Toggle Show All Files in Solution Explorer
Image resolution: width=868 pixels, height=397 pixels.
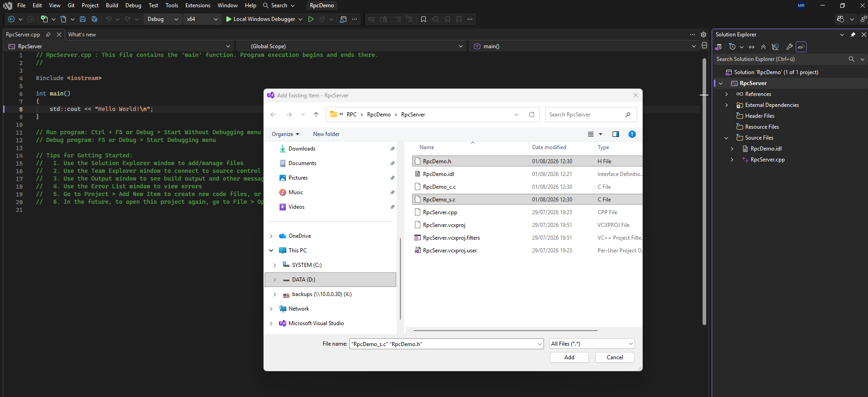click(775, 47)
